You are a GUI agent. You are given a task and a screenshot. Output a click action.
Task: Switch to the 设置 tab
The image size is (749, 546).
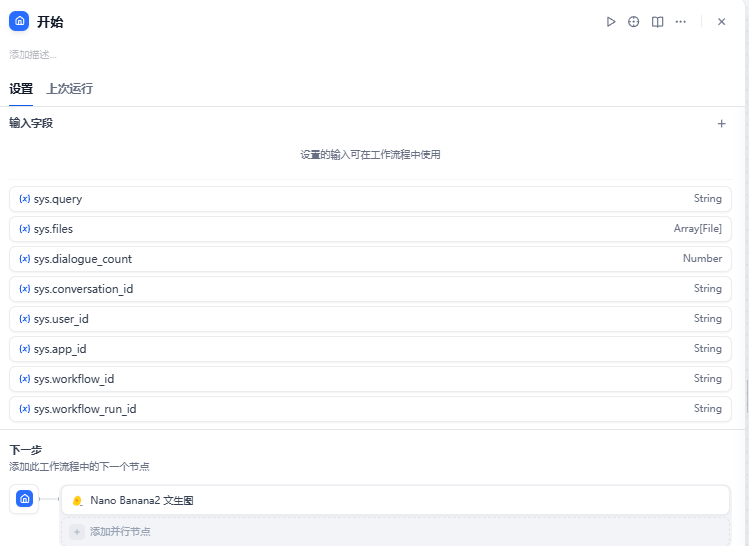[21, 89]
